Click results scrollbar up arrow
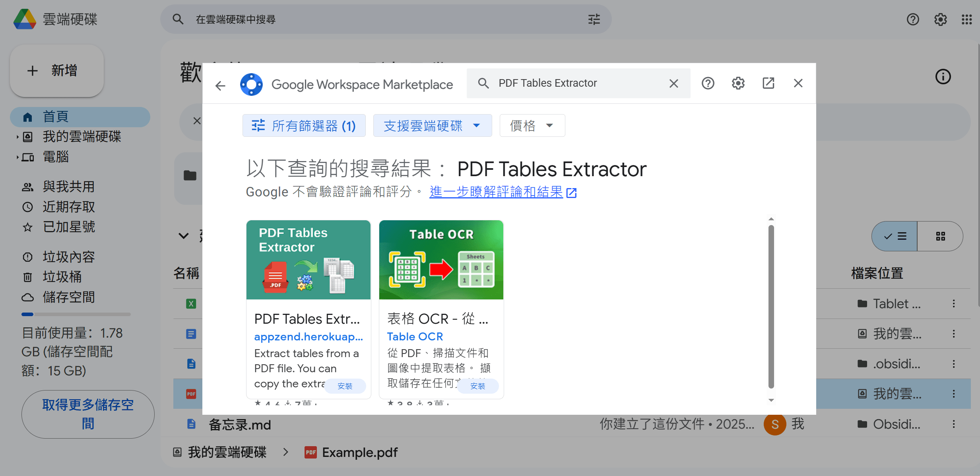The image size is (980, 476). point(771,219)
